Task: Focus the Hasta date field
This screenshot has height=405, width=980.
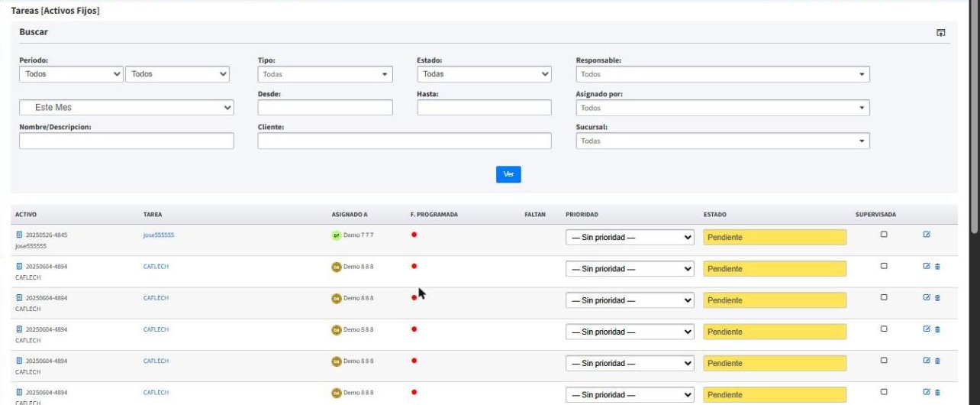Action: pos(484,108)
